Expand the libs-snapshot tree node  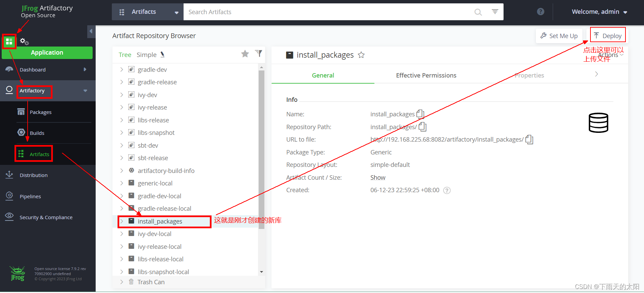click(x=122, y=133)
